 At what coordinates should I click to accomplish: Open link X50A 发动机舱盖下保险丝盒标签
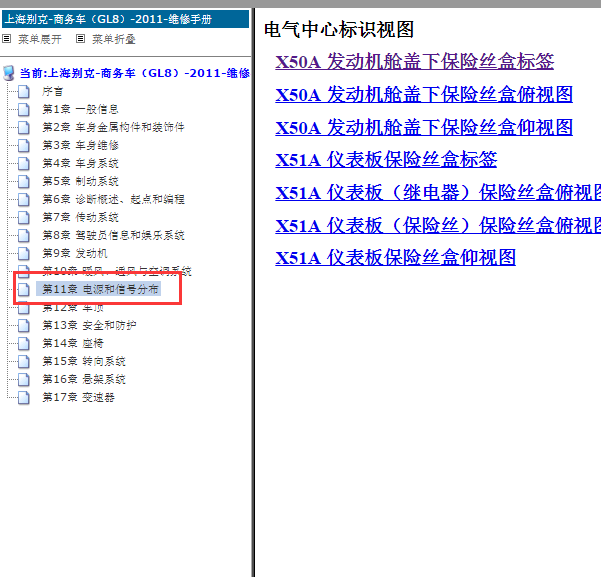pos(415,62)
